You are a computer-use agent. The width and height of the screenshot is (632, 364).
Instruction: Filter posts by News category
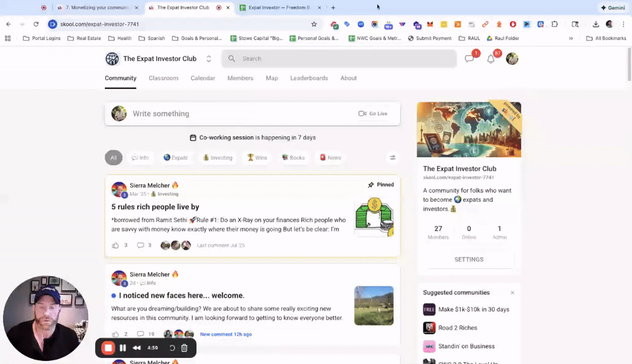pos(331,157)
